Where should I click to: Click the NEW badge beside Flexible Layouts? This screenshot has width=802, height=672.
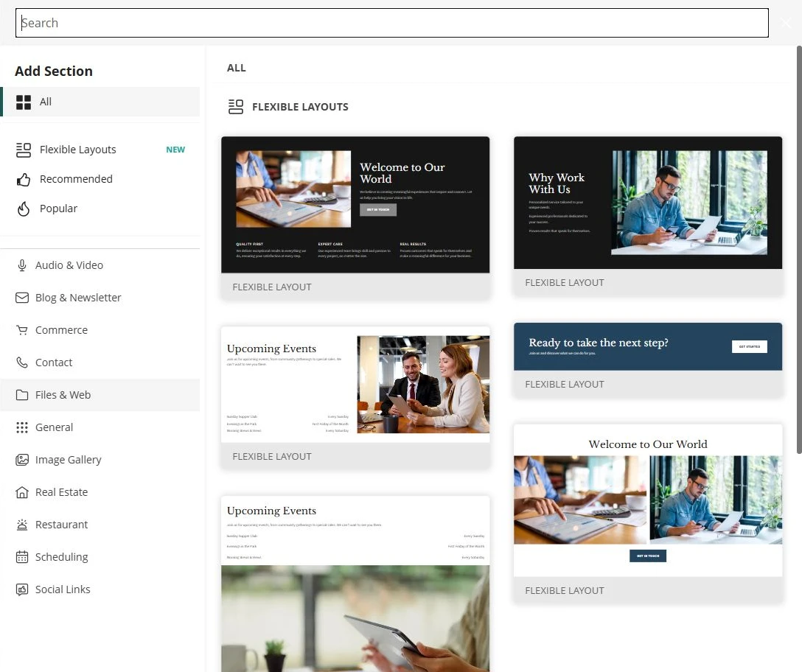coord(175,150)
